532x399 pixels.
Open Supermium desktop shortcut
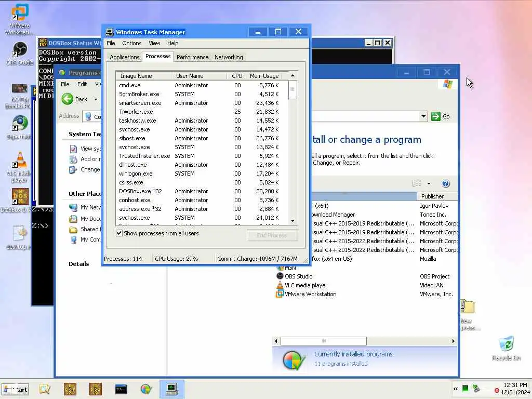click(x=20, y=127)
